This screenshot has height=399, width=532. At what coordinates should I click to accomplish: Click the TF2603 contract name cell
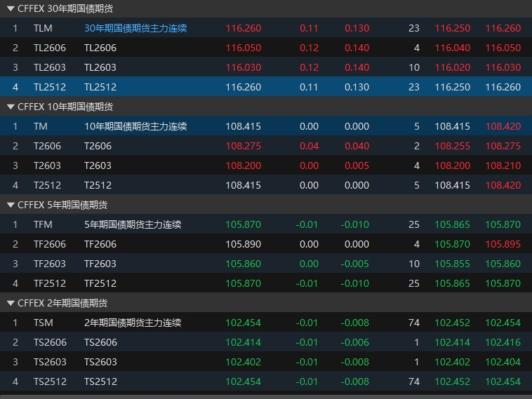100,264
